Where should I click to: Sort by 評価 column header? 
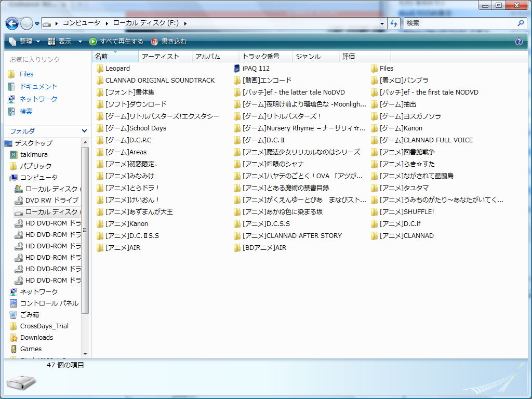[x=365, y=56]
